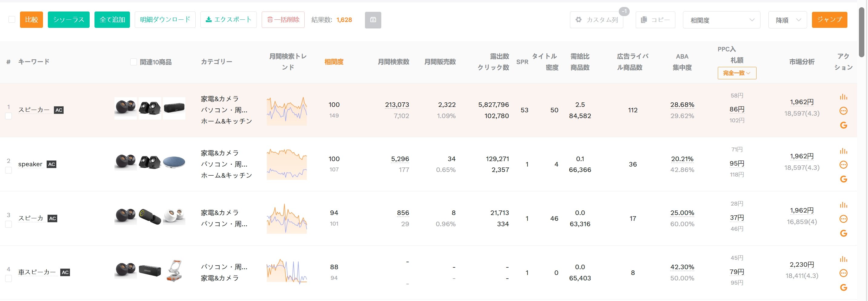Click the 全て追加 button
868x301 pixels.
pyautogui.click(x=112, y=20)
